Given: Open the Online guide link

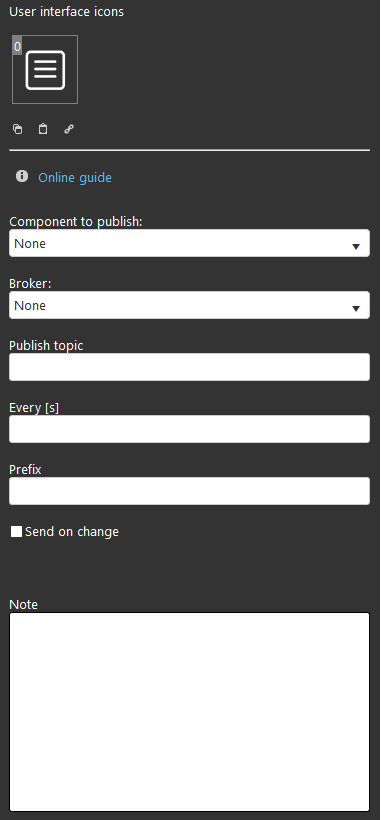Looking at the screenshot, I should tap(75, 178).
